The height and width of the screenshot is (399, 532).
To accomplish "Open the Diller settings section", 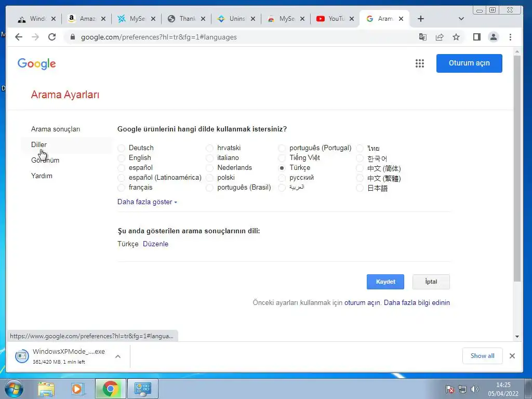I will (39, 145).
